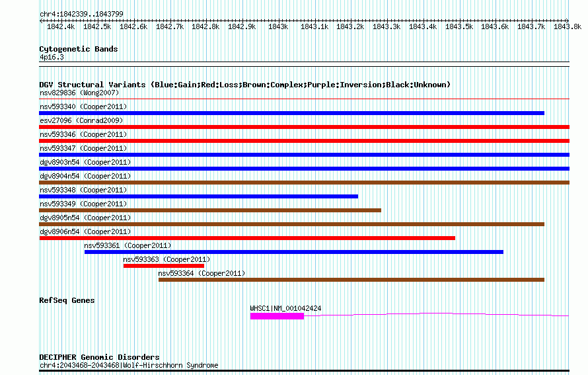
Task: Click the DECIPHER Genomic Disorders track title
Action: coord(99,357)
